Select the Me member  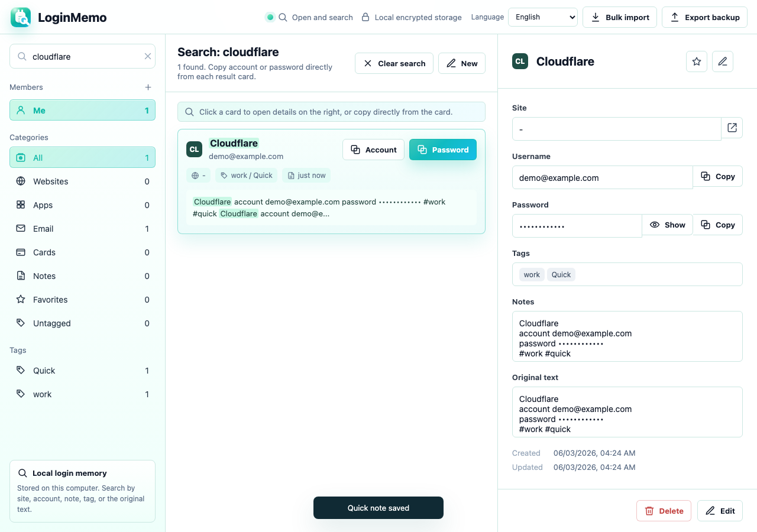click(x=82, y=110)
